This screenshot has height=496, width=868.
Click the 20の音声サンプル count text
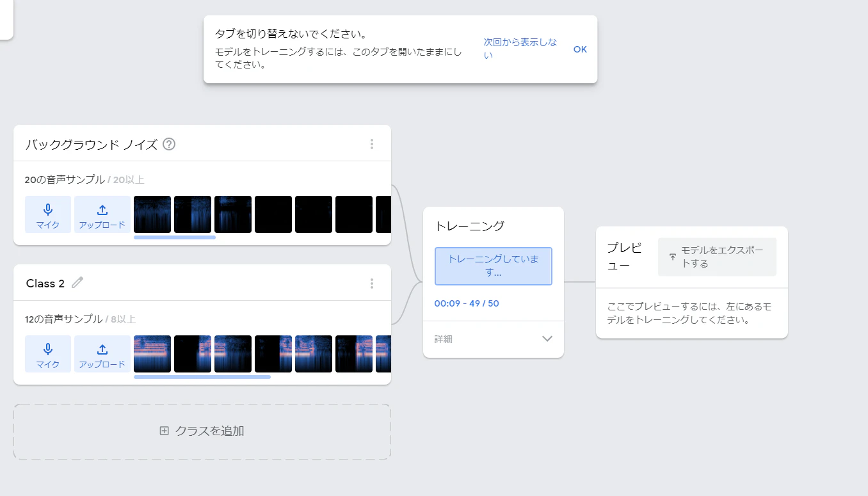tap(65, 180)
